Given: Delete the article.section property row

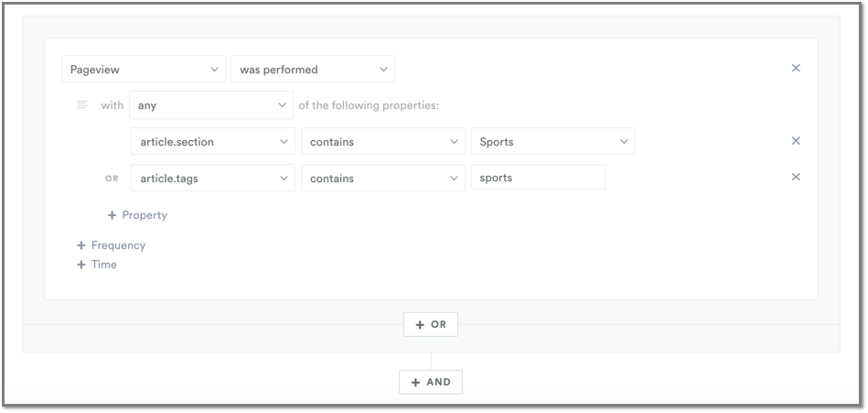Looking at the screenshot, I should 796,141.
